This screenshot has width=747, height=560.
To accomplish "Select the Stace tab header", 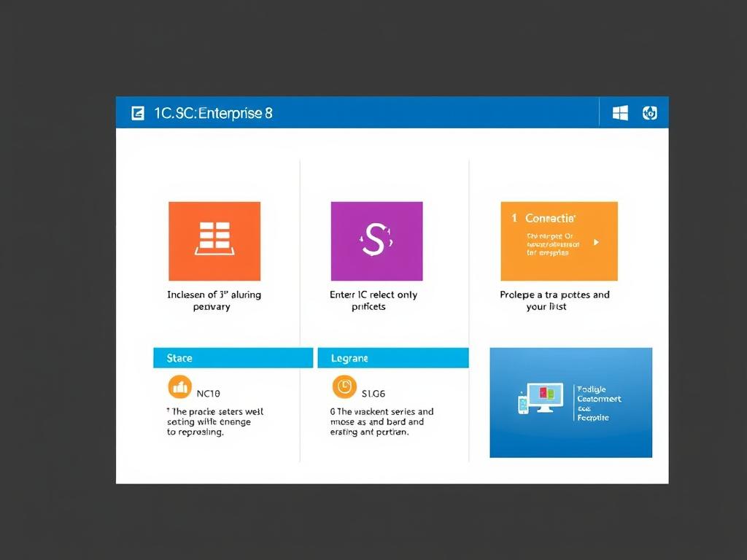I will [233, 358].
